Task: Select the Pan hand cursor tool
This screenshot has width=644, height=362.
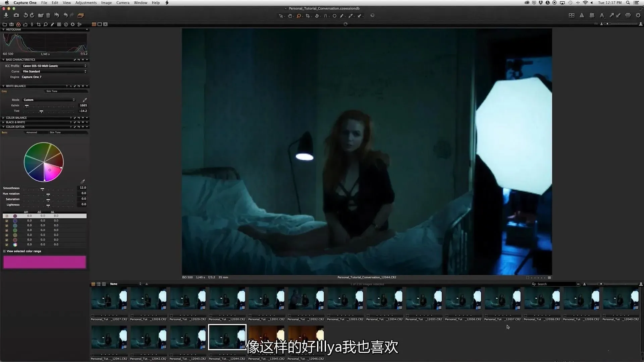Action: tap(290, 16)
